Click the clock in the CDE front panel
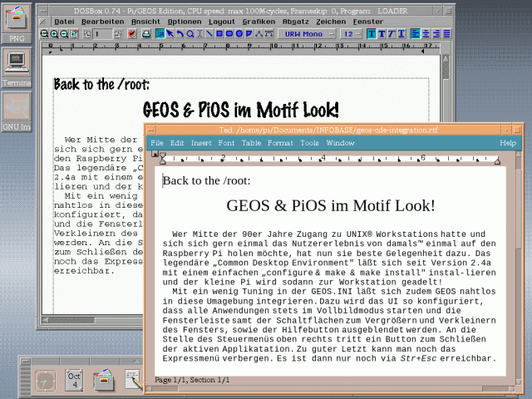Image resolution: width=532 pixels, height=399 pixels. click(45, 381)
